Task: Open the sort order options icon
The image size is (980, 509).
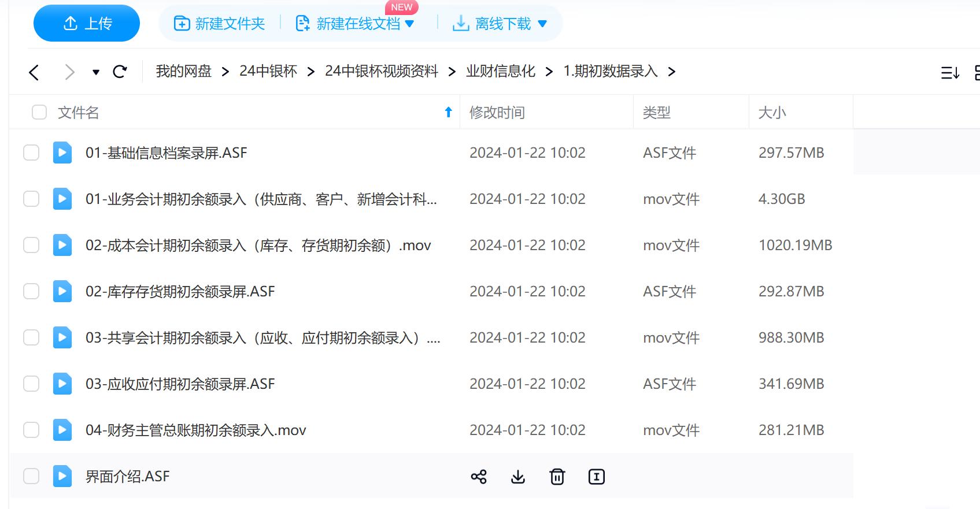Action: tap(950, 73)
